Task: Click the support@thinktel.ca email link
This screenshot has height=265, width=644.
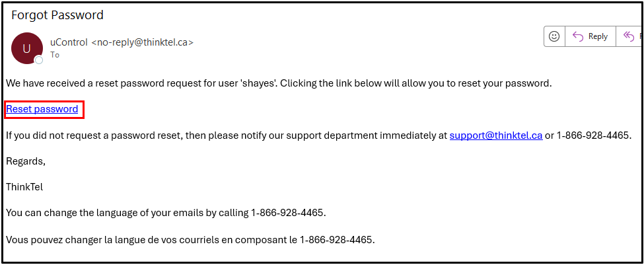Action: tap(496, 135)
